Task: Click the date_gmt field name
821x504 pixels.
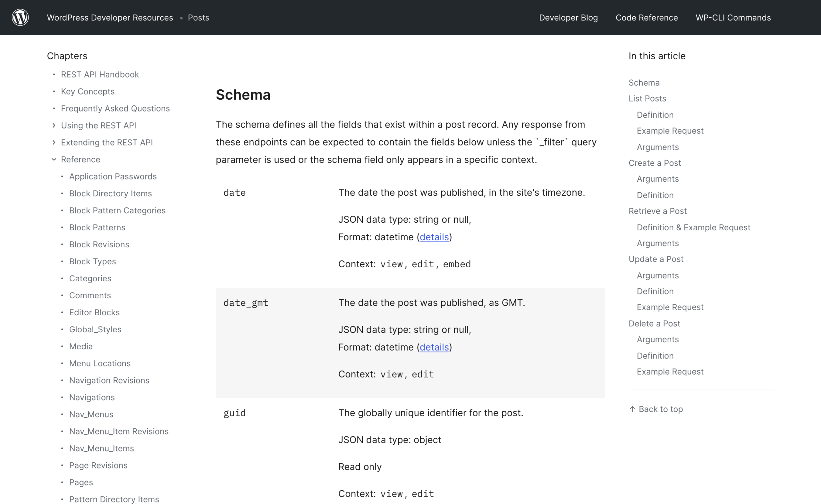Action: pyautogui.click(x=246, y=303)
